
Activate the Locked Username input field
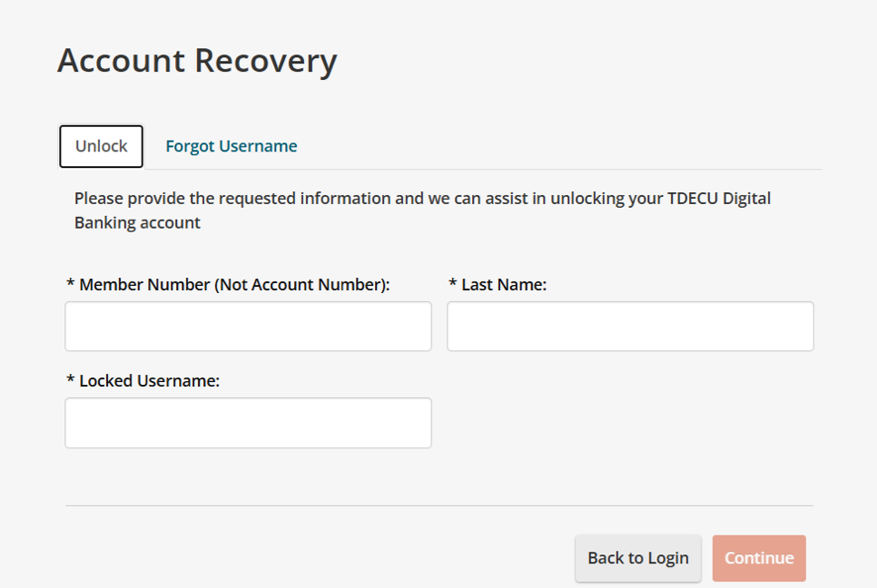coord(249,423)
